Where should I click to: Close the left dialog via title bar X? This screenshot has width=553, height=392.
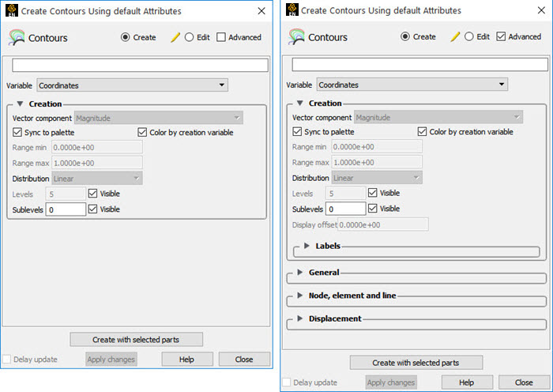pyautogui.click(x=261, y=11)
